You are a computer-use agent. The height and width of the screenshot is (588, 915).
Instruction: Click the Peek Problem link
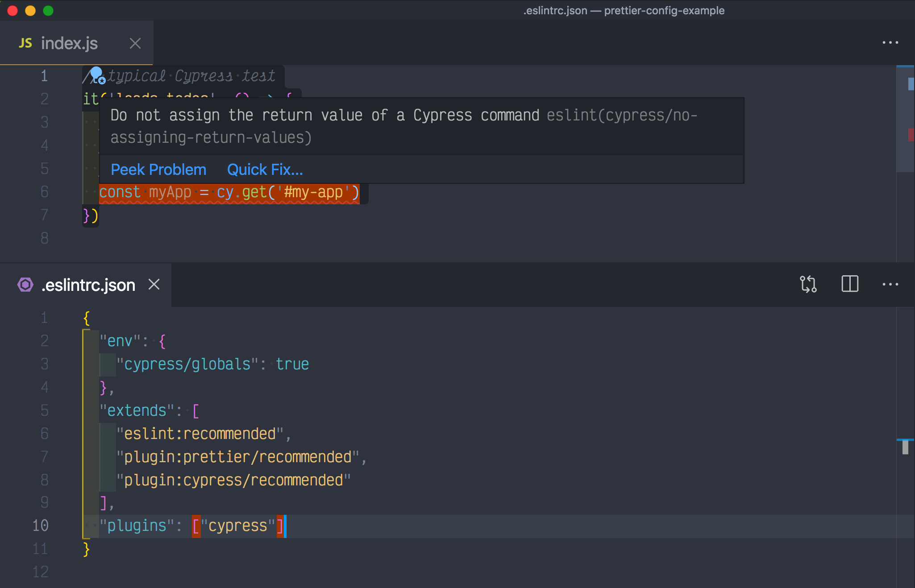tap(158, 170)
